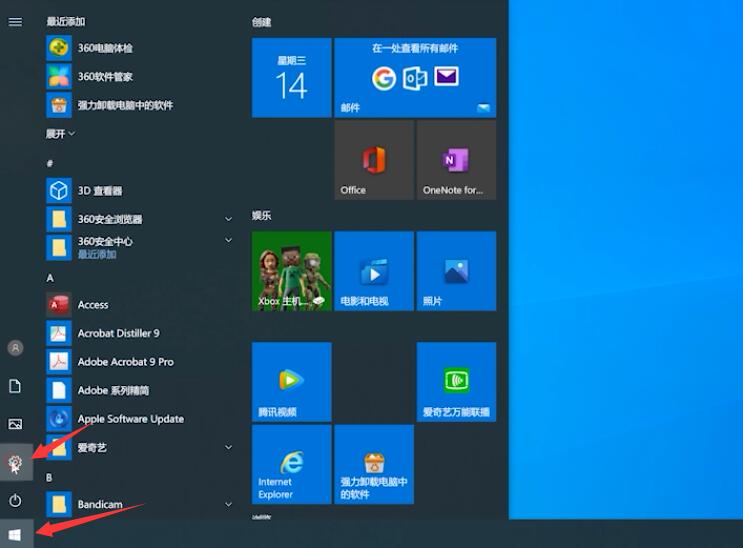Image resolution: width=743 pixels, height=548 pixels.
Task: Open Adobe Acrobat 9 Pro
Action: click(140, 362)
